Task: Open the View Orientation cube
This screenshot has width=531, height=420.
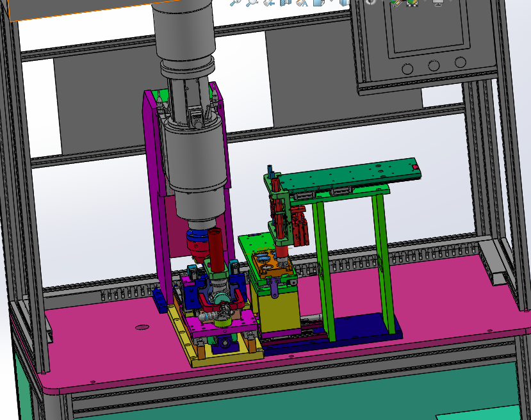Action: (x=319, y=3)
